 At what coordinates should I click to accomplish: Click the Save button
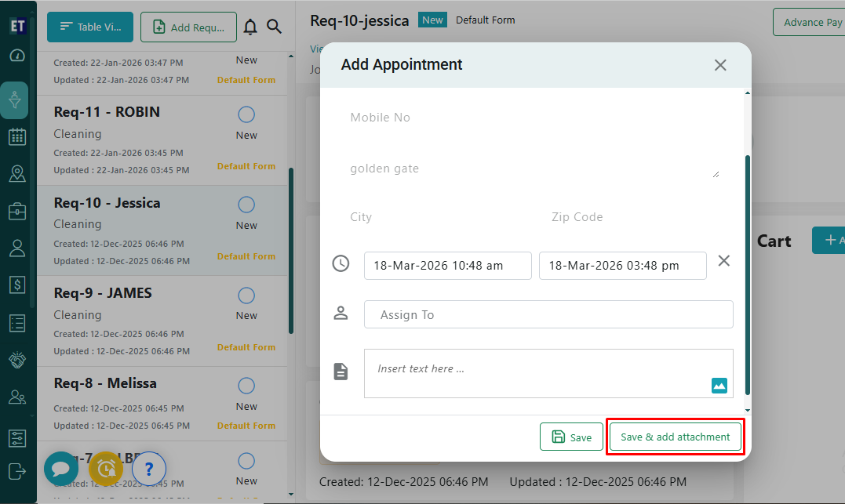click(x=571, y=437)
